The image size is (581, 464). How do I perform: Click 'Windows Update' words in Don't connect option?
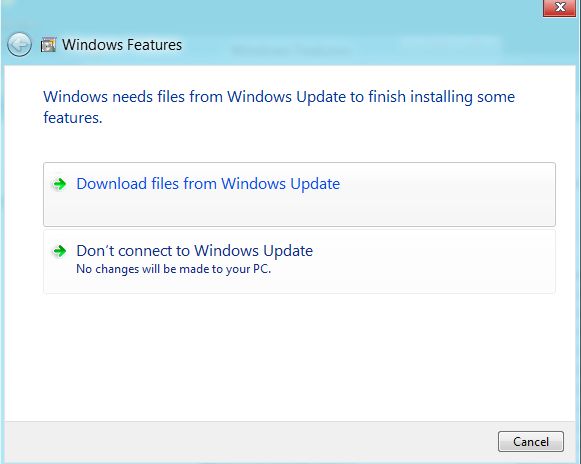[x=253, y=251]
